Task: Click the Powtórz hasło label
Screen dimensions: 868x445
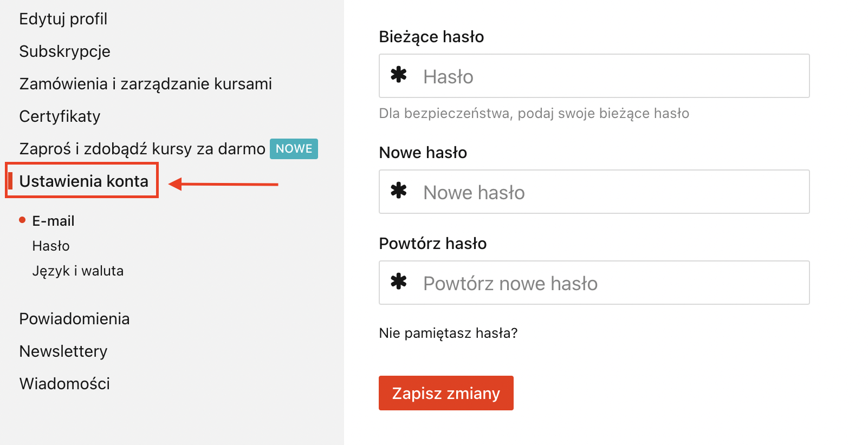Action: (433, 244)
